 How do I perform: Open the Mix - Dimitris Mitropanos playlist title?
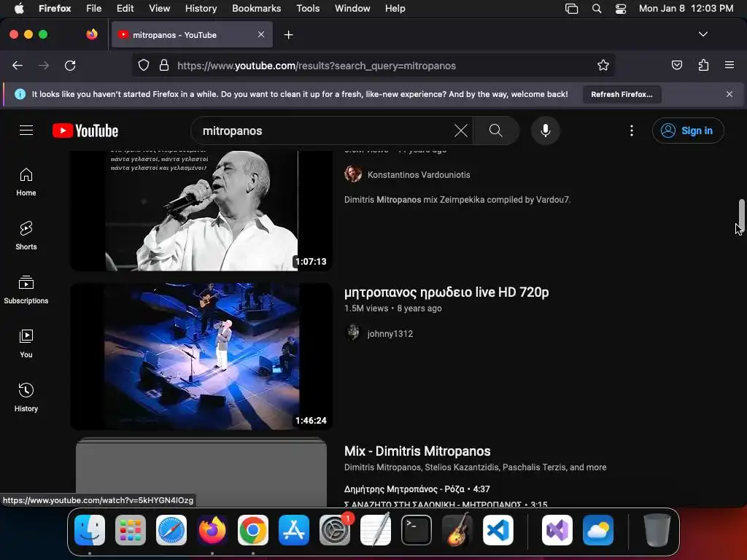pos(417,451)
